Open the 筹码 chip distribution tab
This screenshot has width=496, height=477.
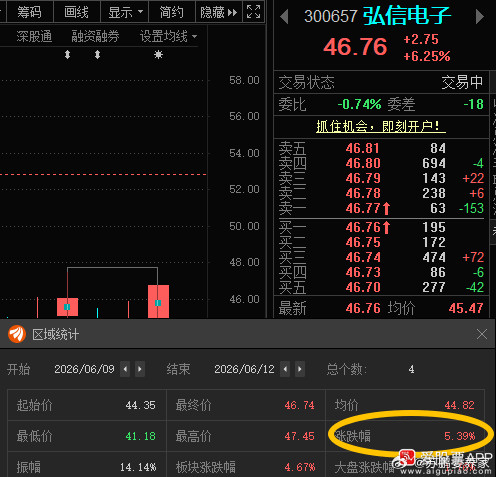29,12
